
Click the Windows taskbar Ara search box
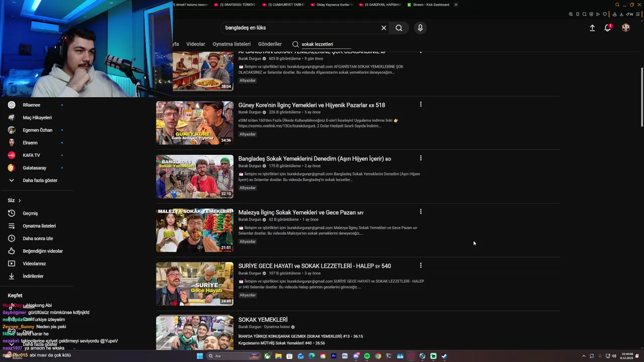tap(234, 356)
